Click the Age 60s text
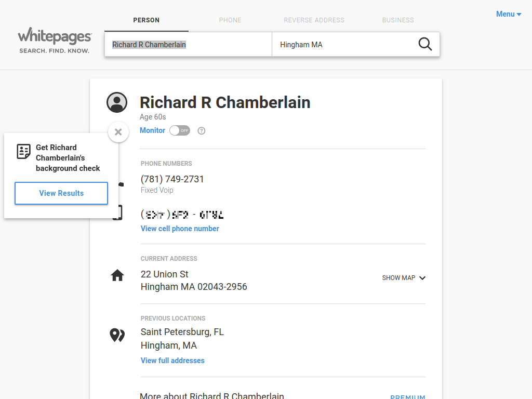 click(x=153, y=117)
